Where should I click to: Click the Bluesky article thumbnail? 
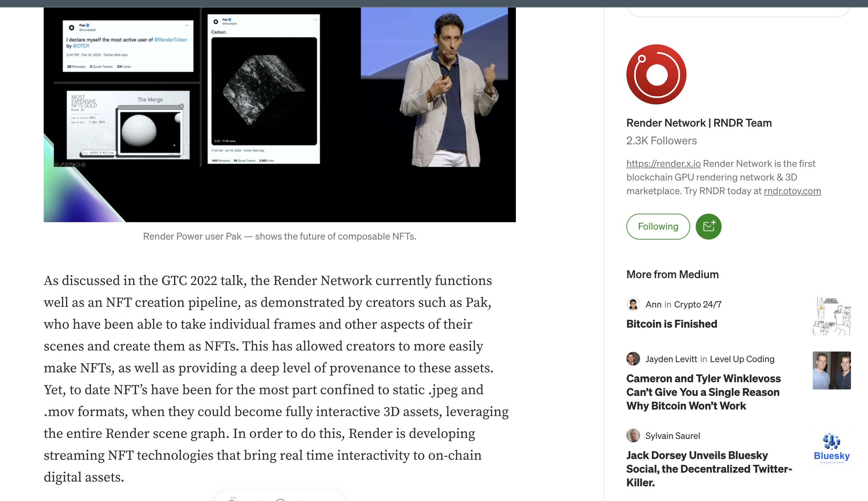pyautogui.click(x=831, y=447)
